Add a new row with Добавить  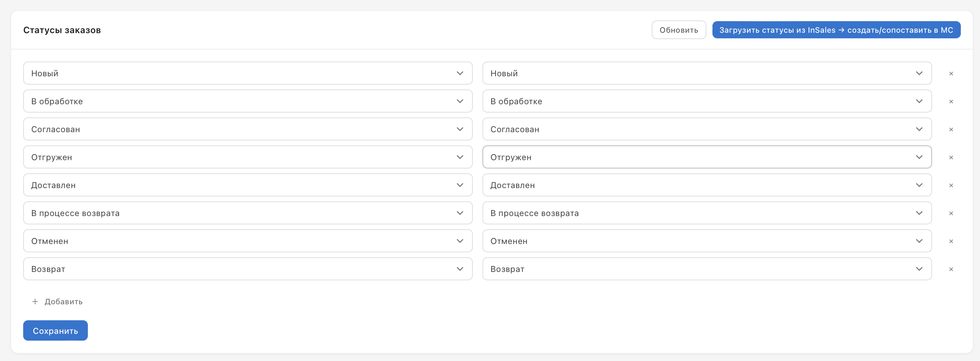[58, 301]
